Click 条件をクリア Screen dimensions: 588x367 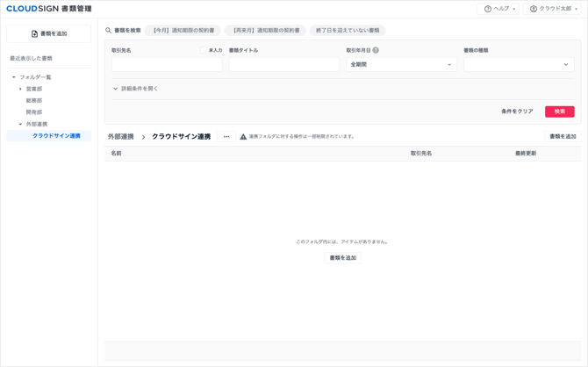(517, 112)
